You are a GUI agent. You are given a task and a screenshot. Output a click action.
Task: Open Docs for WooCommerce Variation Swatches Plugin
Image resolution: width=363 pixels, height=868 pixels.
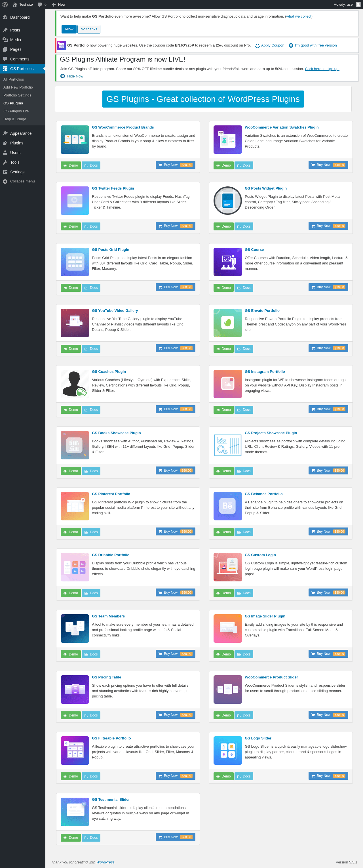point(244,165)
